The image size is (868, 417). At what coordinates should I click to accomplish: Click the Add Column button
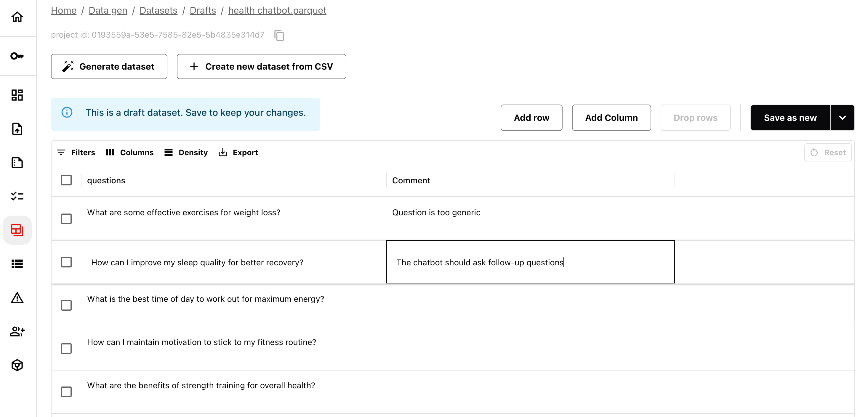[611, 118]
